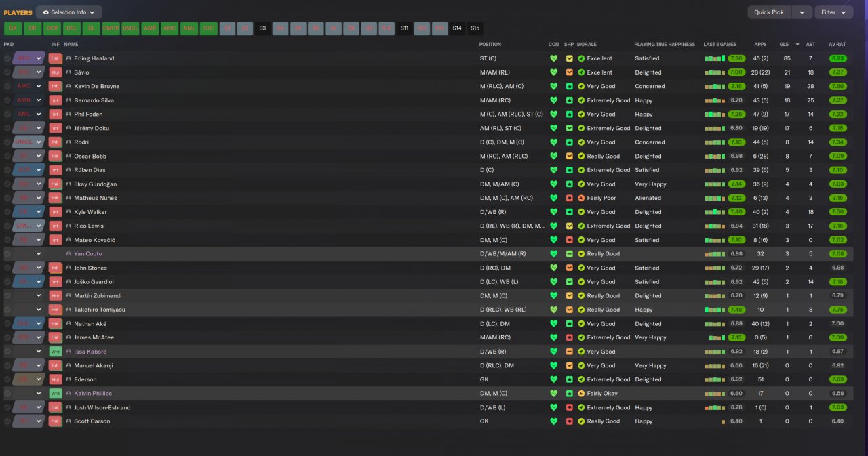Toggle the picked checkbox for Erling Haaland
The height and width of the screenshot is (456, 868).
7,58
